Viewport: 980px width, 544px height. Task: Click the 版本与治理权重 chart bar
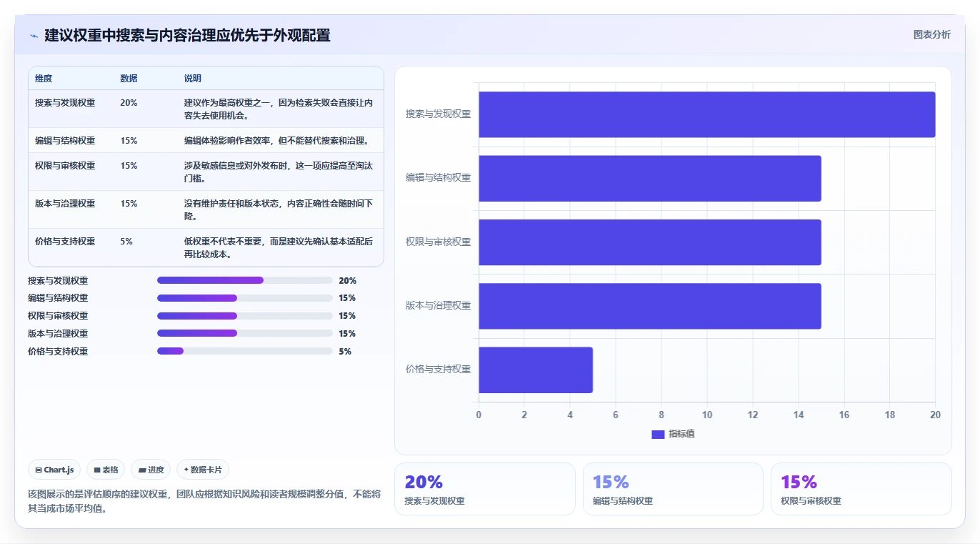tap(650, 306)
